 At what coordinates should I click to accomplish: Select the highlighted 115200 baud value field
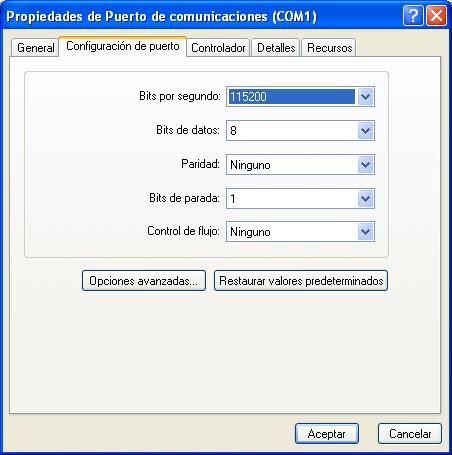click(x=292, y=97)
